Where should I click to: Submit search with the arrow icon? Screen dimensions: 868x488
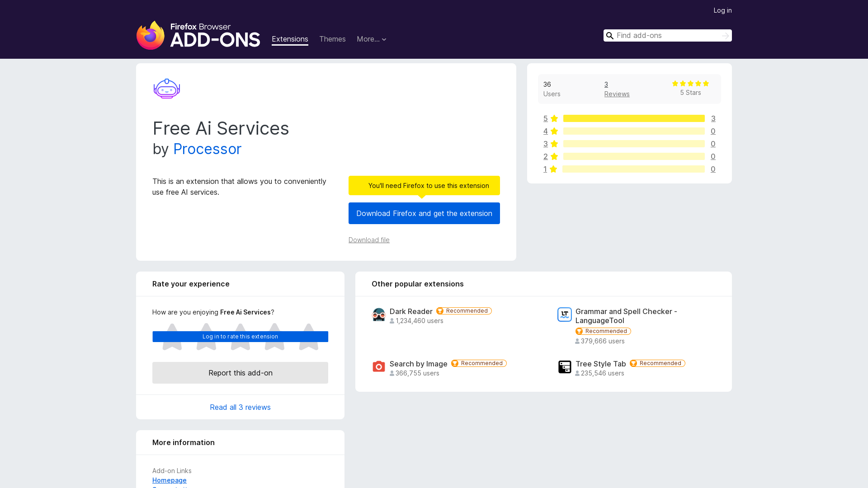(725, 36)
